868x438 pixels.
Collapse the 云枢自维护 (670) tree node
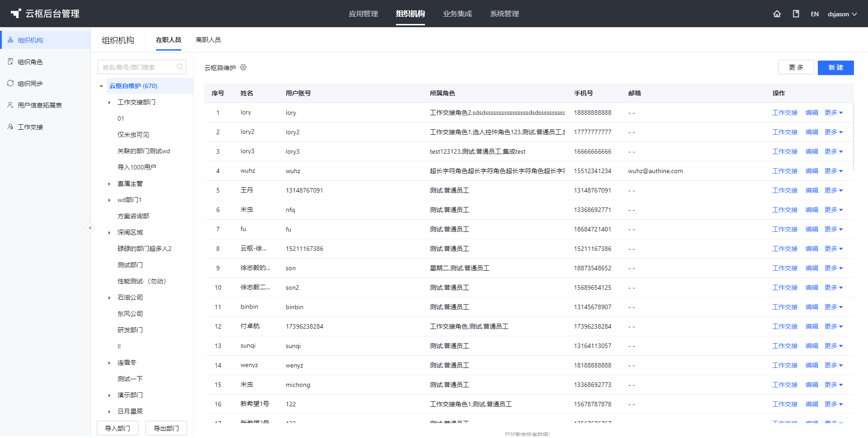[101, 86]
